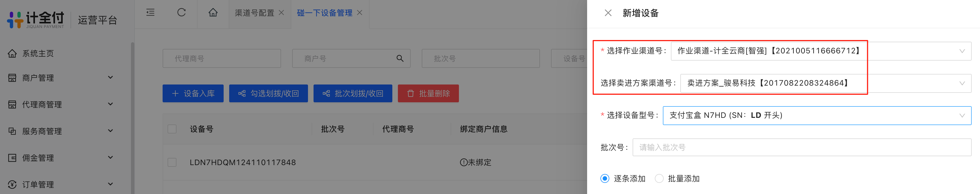Select the 批量添加 radio option

[659, 178]
